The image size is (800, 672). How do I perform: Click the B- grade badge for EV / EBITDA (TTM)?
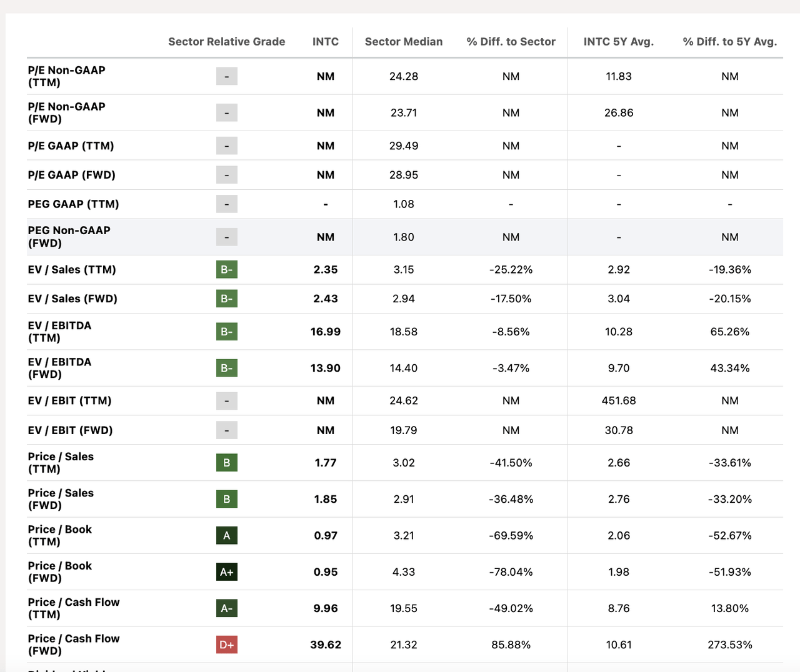pyautogui.click(x=226, y=332)
